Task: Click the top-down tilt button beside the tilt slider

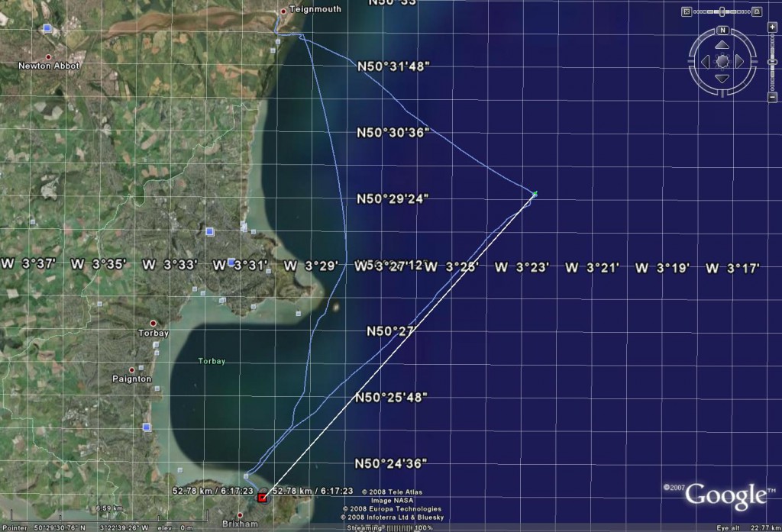Action: [687, 11]
